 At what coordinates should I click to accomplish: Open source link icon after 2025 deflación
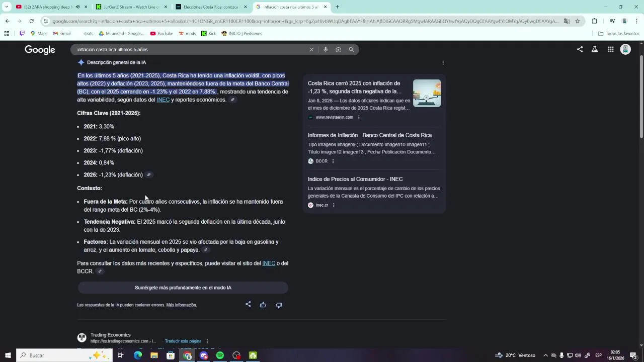(x=149, y=175)
